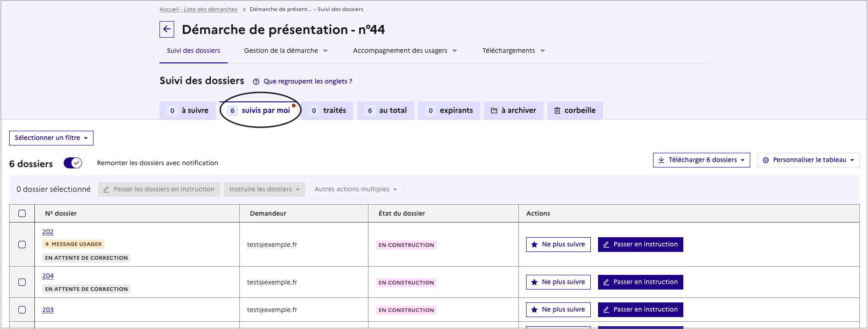Click the help icon beside 'Que regroupent les onglets'
The width and height of the screenshot is (868, 329).
(256, 82)
